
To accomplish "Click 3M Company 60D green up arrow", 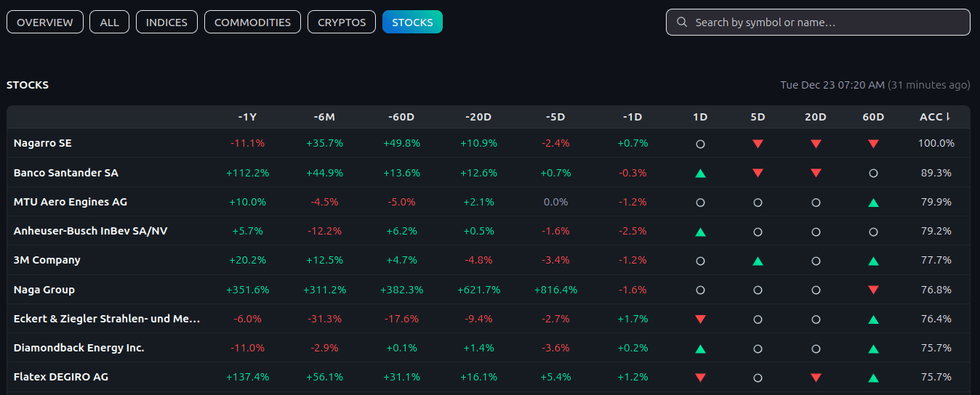I will coord(873,261).
